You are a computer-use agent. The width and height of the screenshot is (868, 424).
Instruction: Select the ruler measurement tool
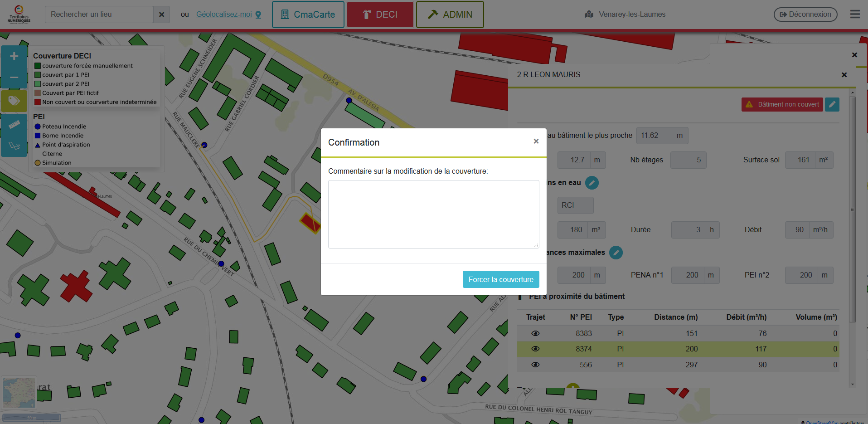coord(14,124)
